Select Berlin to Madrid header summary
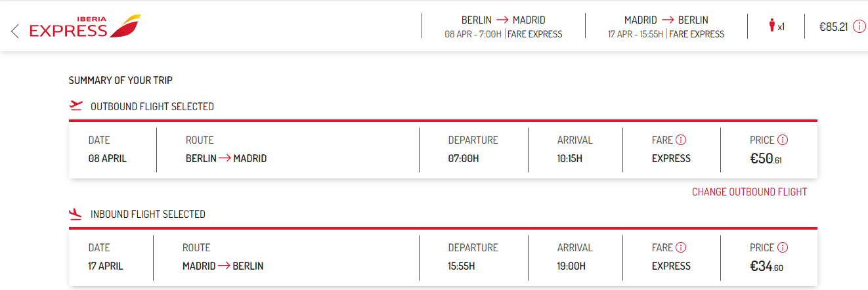 (504, 27)
